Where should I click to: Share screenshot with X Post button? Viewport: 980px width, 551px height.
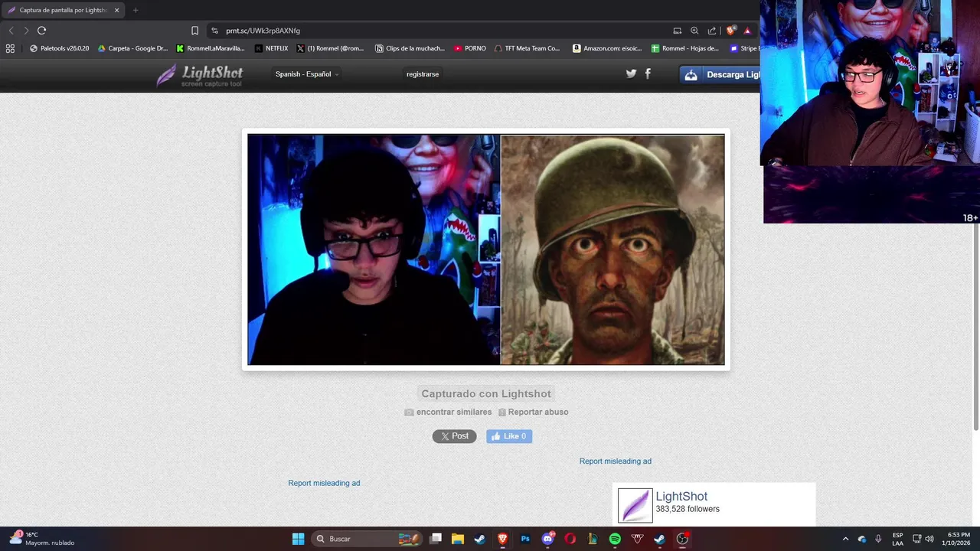tap(454, 436)
